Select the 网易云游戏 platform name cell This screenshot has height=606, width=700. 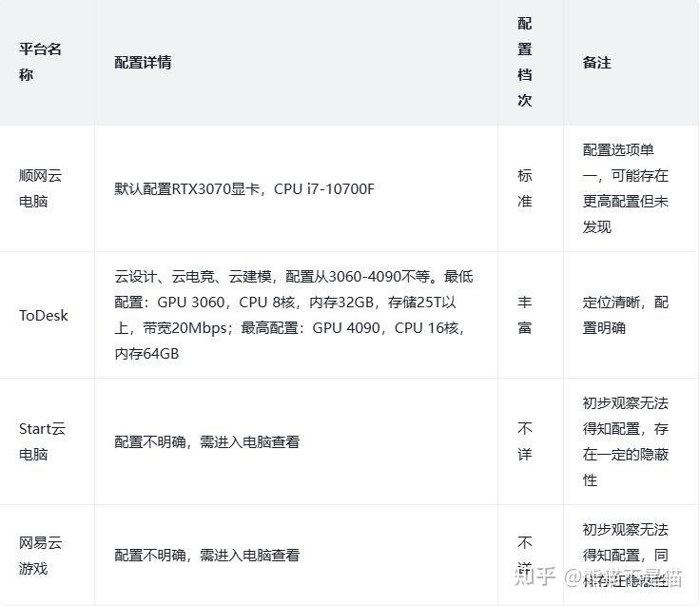[47, 555]
